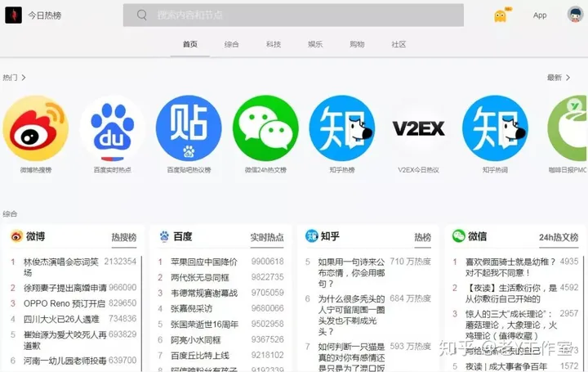Open the V2EX今日热议 logo
The height and width of the screenshot is (372, 588).
click(418, 128)
